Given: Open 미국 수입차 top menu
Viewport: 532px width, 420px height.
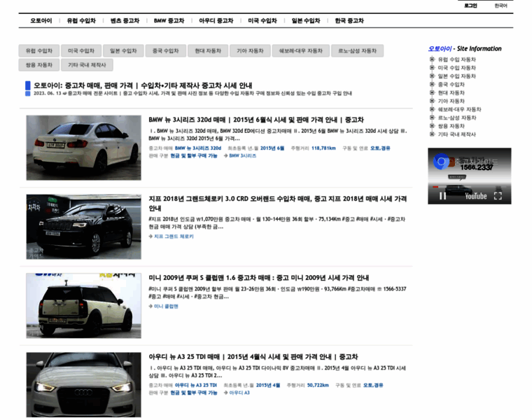Looking at the screenshot, I should [x=262, y=21].
